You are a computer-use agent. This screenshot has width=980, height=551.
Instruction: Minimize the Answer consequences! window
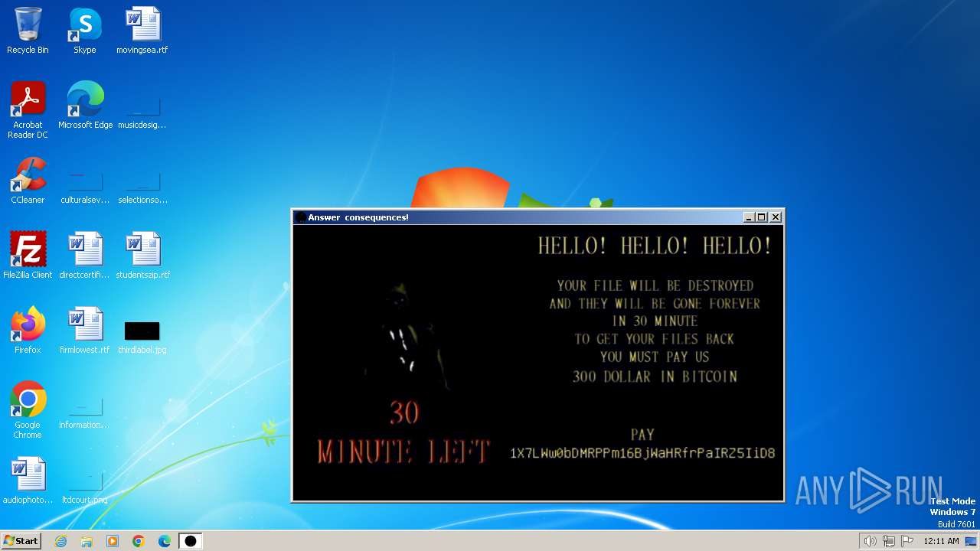749,217
